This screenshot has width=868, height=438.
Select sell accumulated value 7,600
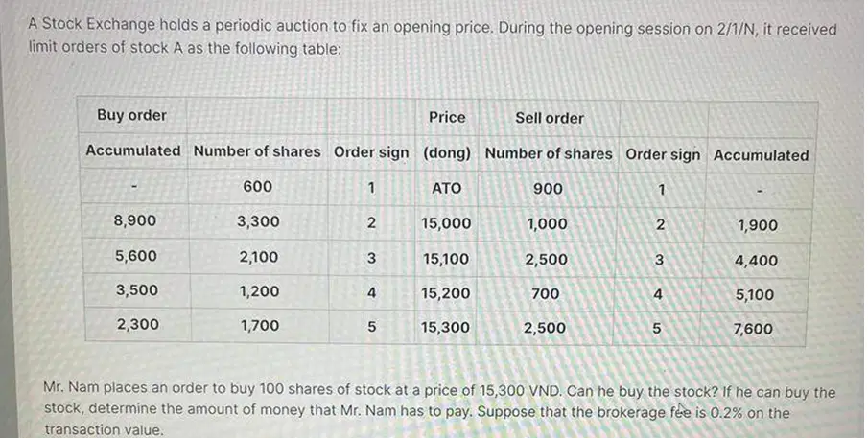coord(753,329)
